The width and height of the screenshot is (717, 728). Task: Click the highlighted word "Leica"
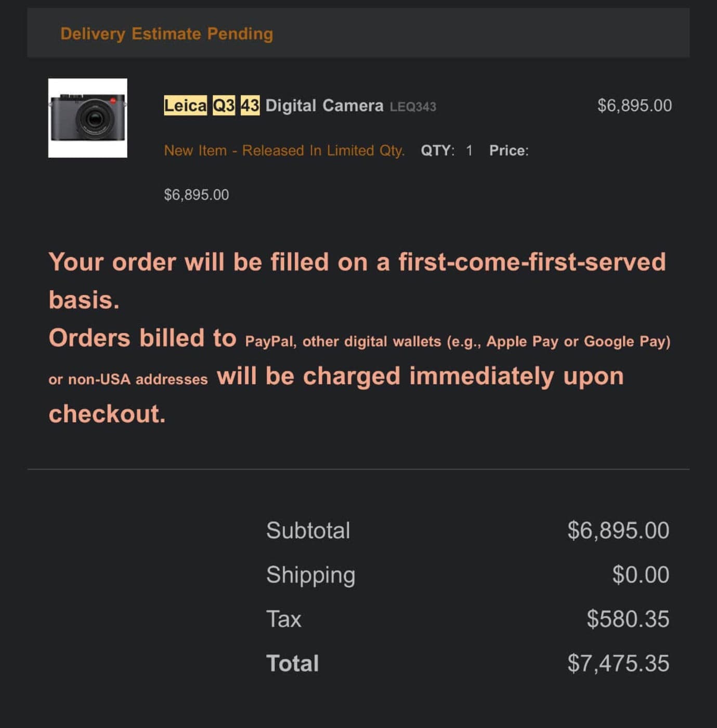pos(185,106)
